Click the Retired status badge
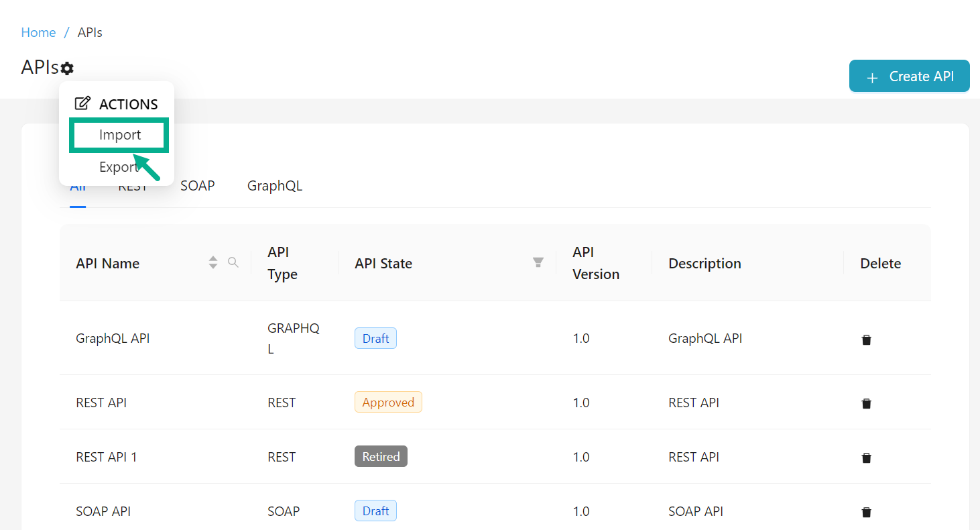The image size is (980, 530). [381, 457]
